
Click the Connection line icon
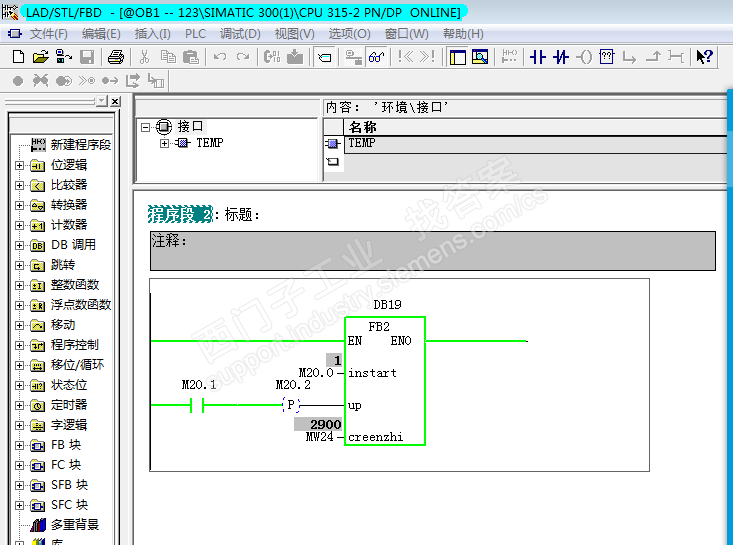(676, 57)
